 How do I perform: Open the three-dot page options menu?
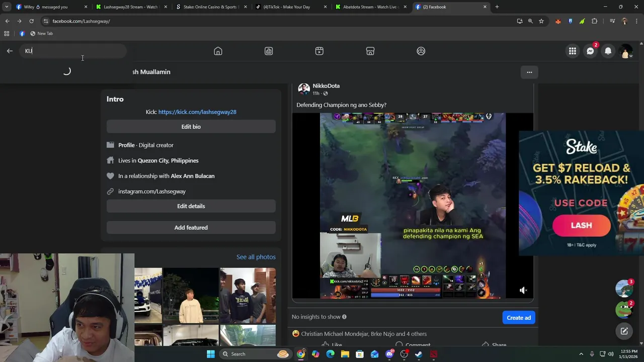pos(529,72)
